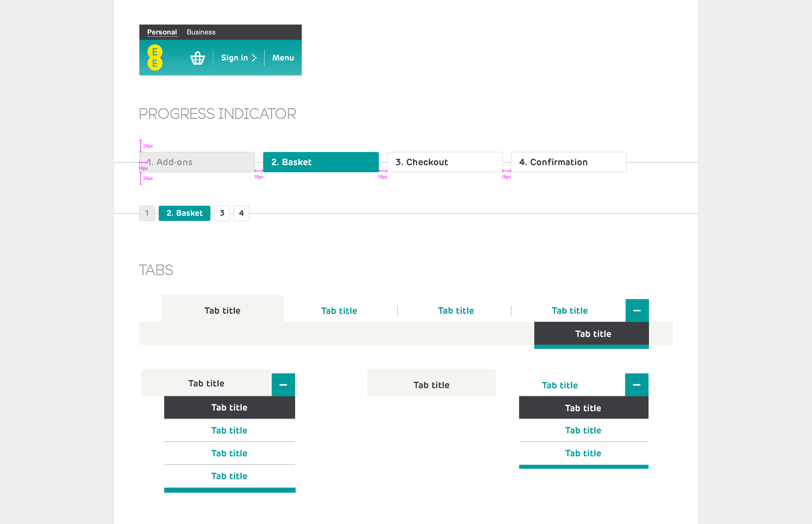Screen dimensions: 812x524
Task: Click compact step number 3
Action: (x=222, y=213)
